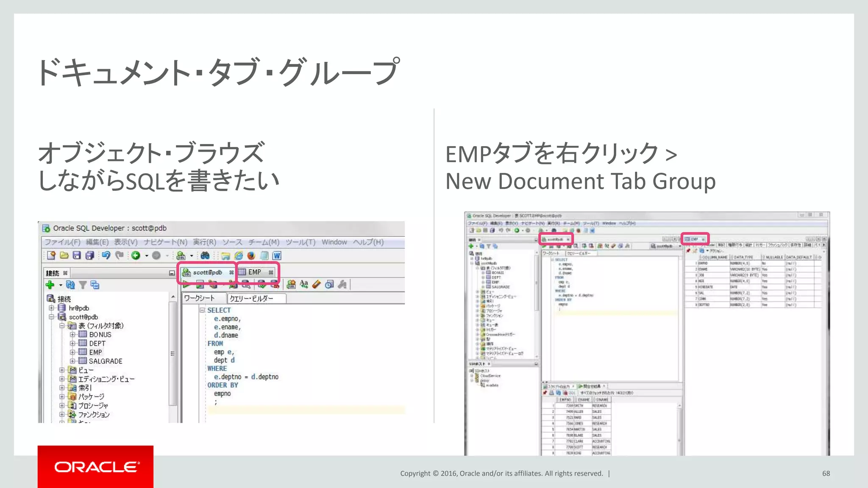The width and height of the screenshot is (868, 488).
Task: Click the Save floppy icon in left screenshot
Action: pos(77,255)
